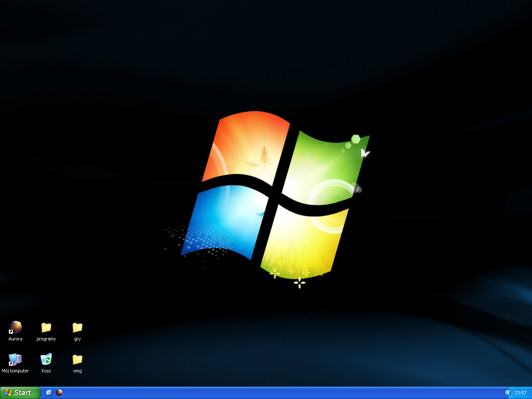532x399 pixels.
Task: Click the Kosz recycle bin icon
Action: pyautogui.click(x=46, y=359)
